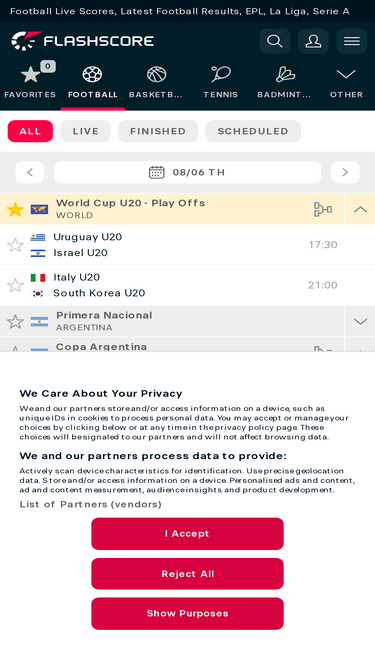Screen dimensions: 375x667
Task: Select the Badminton shuttlecock icon
Action: tap(284, 74)
